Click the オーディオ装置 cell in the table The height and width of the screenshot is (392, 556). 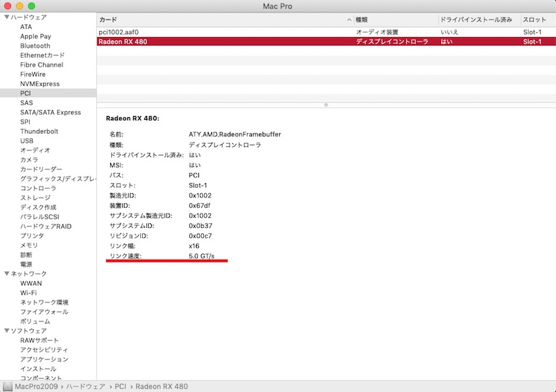(377, 32)
